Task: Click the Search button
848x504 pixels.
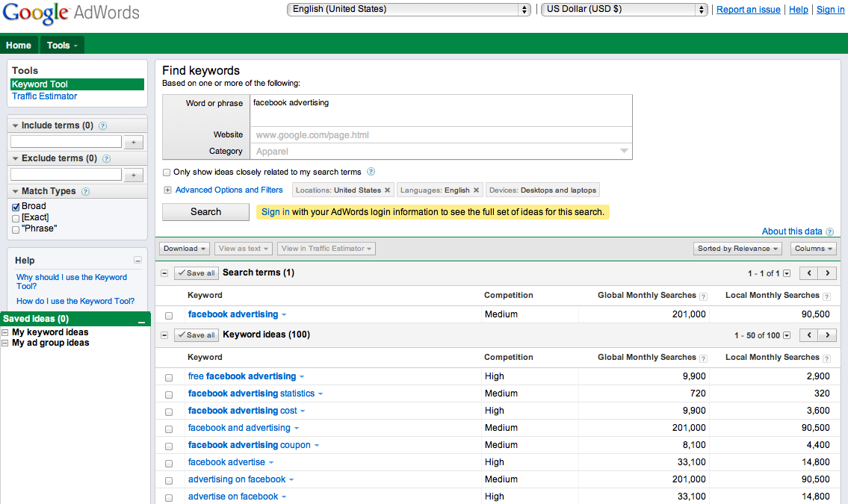Action: click(205, 212)
